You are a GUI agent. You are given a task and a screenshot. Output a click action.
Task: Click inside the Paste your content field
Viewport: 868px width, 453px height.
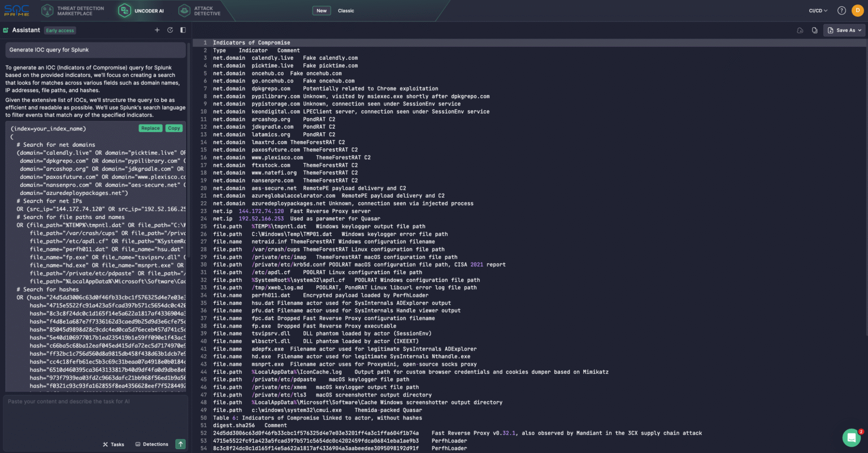point(94,402)
